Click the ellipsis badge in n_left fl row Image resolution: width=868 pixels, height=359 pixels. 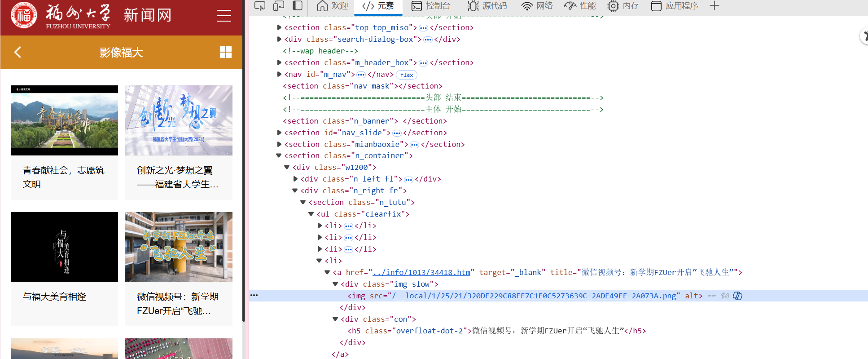tap(408, 180)
